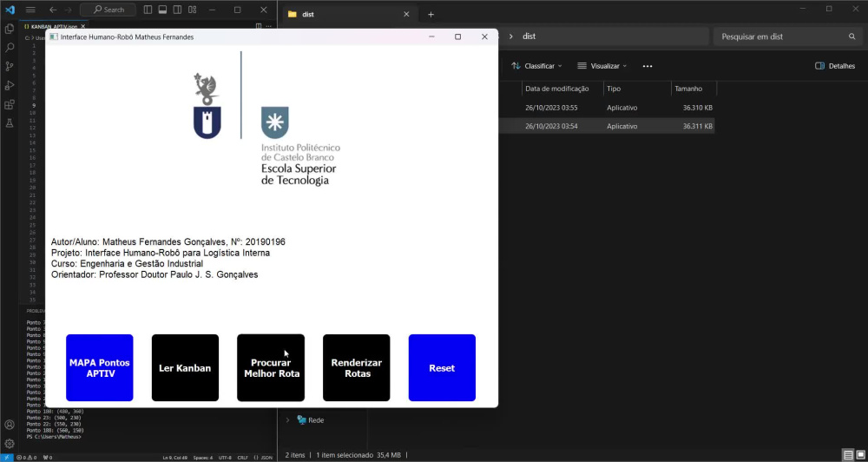
Task: Click Spaces: 4 indentation in status bar
Action: click(202, 458)
